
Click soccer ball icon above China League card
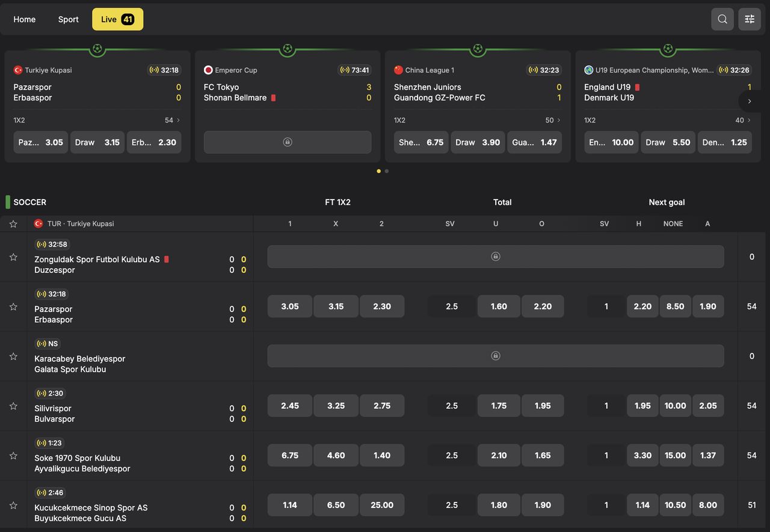coord(478,49)
